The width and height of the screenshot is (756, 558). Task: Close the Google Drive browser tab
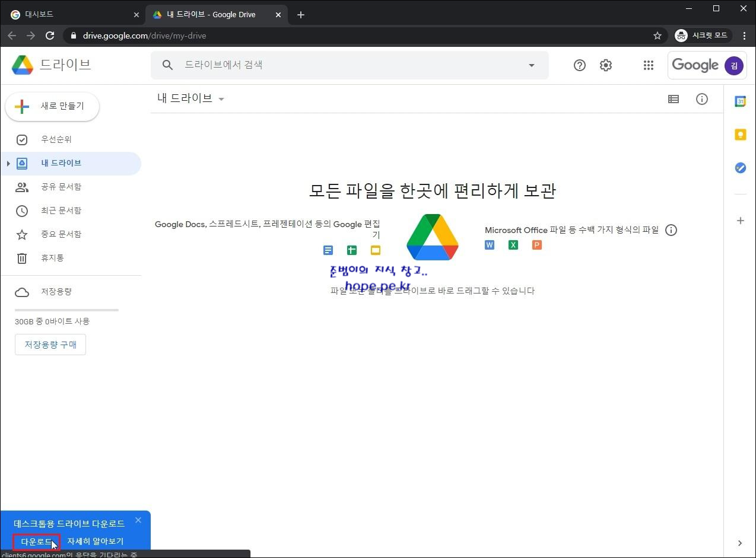(x=278, y=15)
